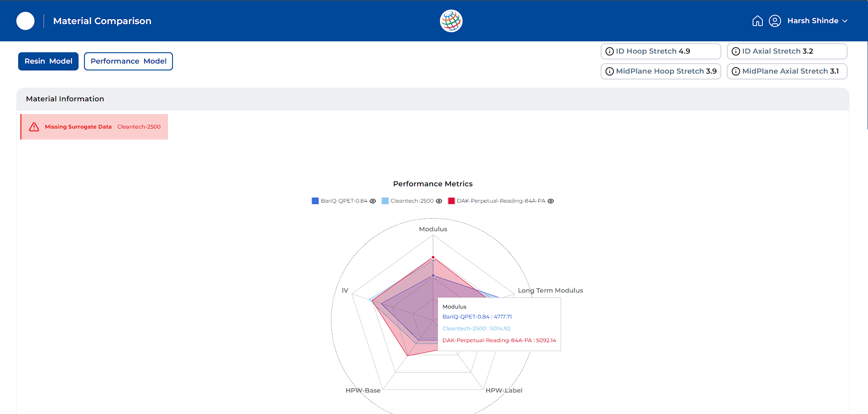This screenshot has height=414, width=868.
Task: Toggle visibility eye for BariQ-QPET-0.84
Action: tap(373, 201)
